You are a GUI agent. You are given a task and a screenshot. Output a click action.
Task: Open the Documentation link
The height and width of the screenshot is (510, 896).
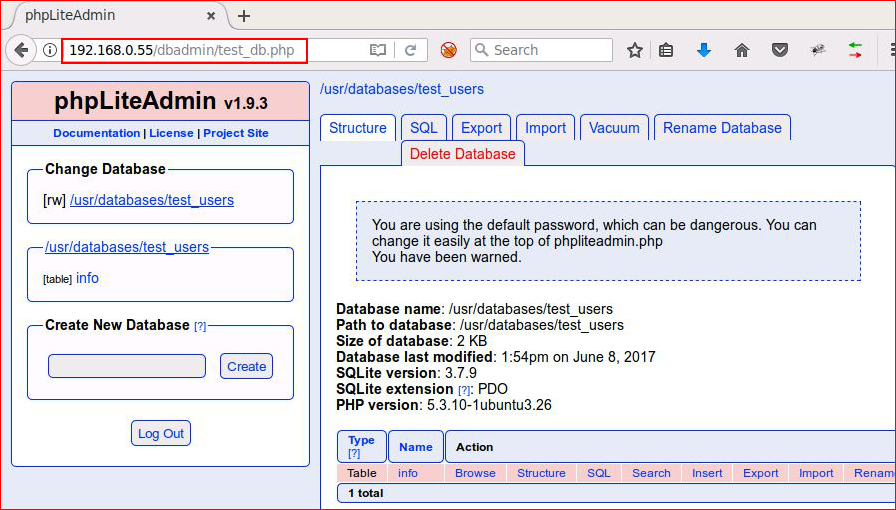97,133
